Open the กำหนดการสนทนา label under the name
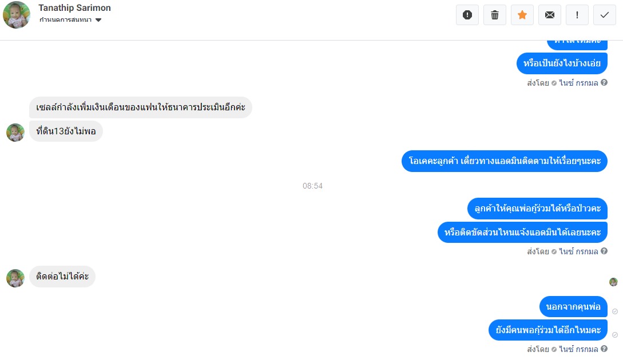623x364 pixels. pyautogui.click(x=66, y=20)
